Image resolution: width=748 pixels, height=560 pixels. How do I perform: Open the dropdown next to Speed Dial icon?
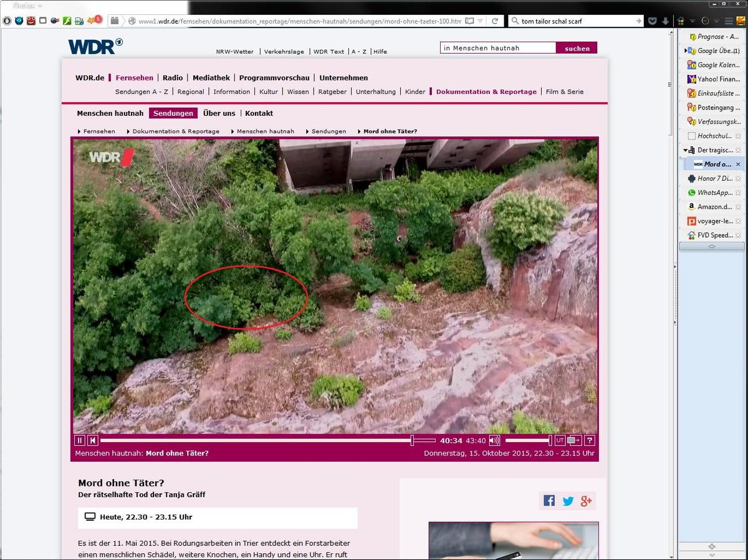click(x=692, y=21)
